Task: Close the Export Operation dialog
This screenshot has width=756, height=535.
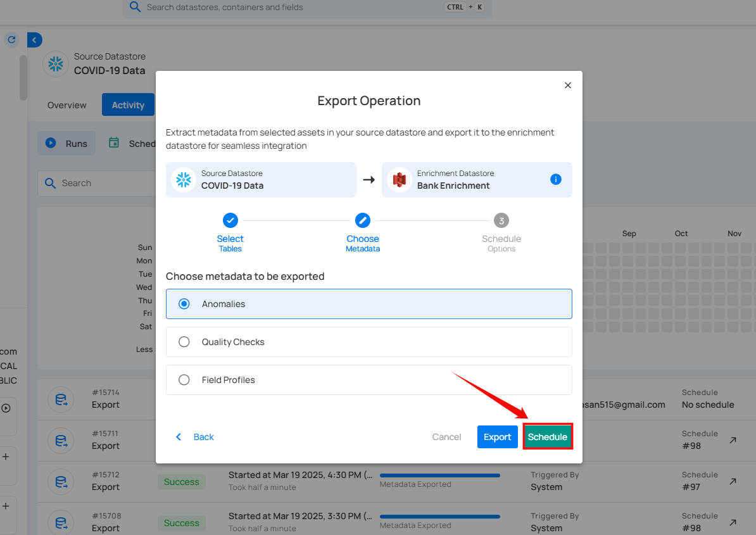Action: (567, 85)
